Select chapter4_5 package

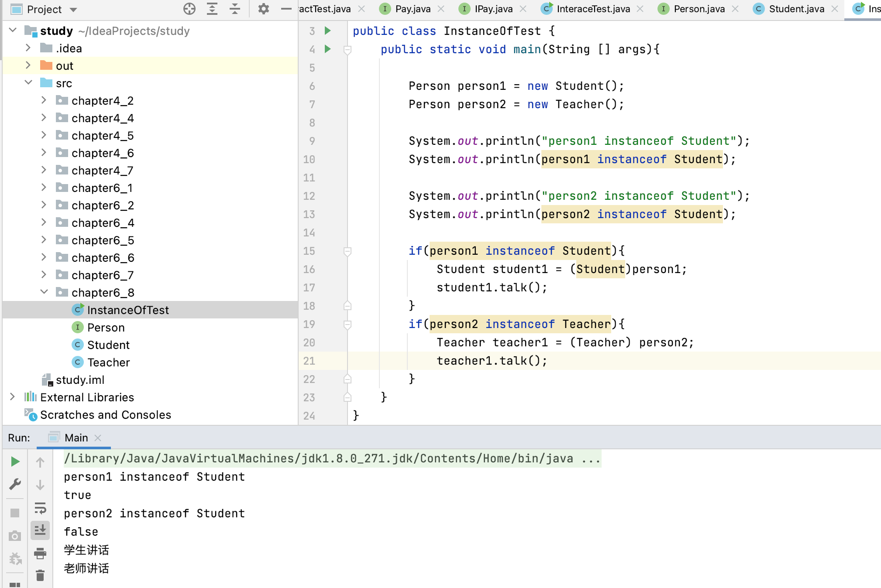tap(150, 135)
